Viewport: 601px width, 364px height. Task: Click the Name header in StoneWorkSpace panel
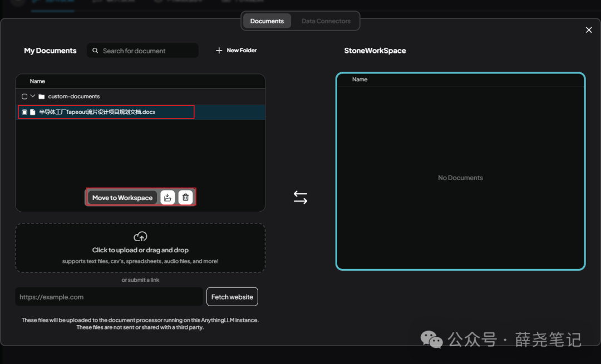pyautogui.click(x=359, y=79)
